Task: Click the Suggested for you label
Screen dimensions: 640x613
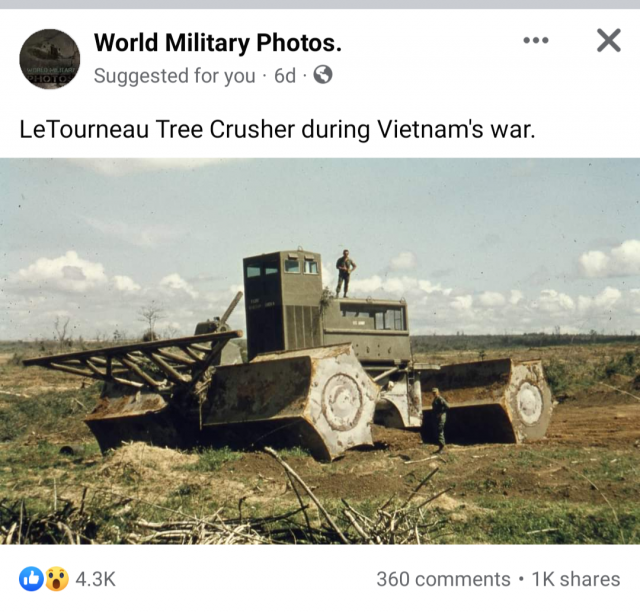Action: pyautogui.click(x=174, y=76)
